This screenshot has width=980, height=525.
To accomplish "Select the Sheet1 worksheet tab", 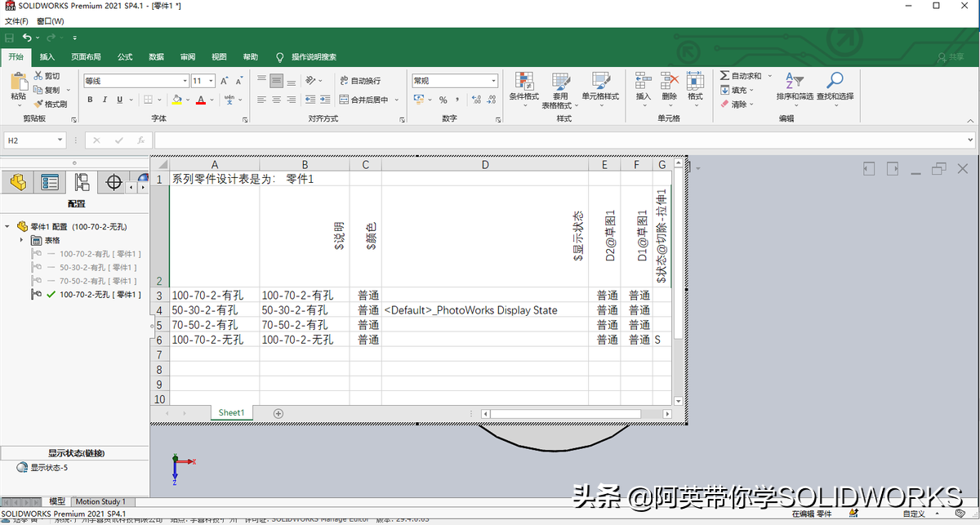I will 231,413.
